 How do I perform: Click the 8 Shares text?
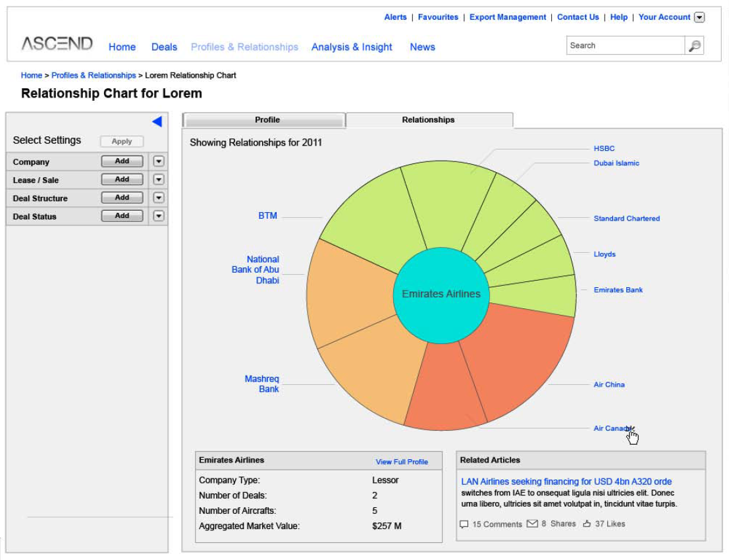point(558,524)
